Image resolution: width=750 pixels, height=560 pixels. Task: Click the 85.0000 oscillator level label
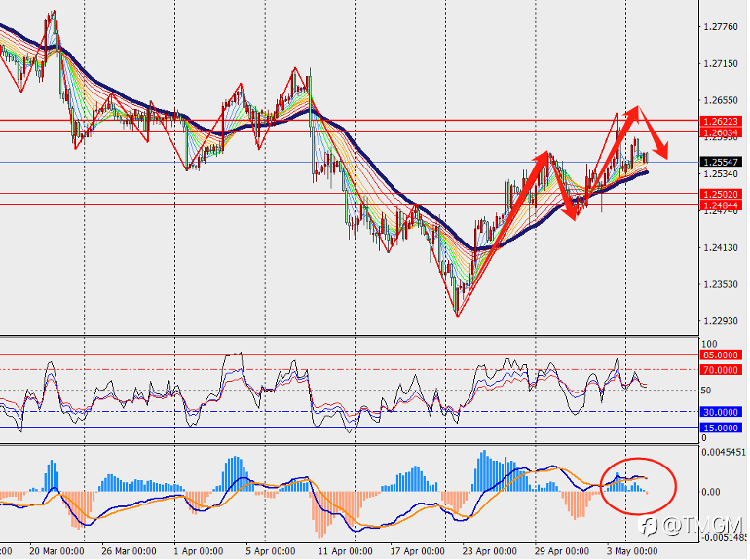point(722,355)
